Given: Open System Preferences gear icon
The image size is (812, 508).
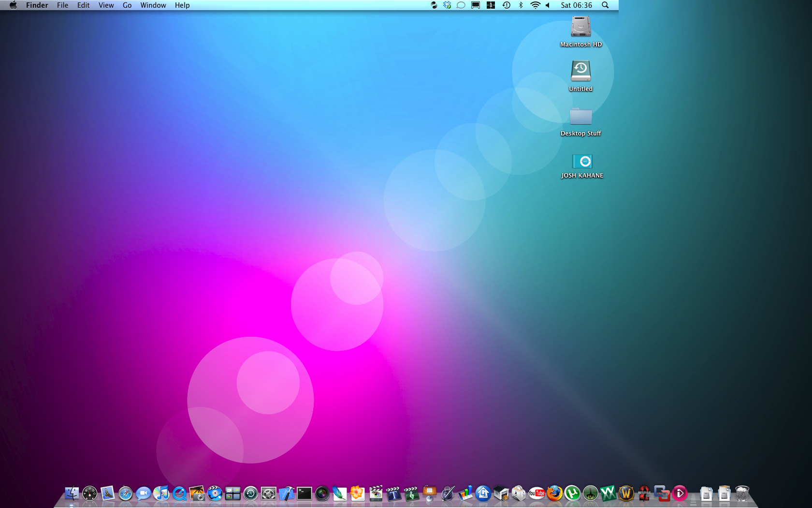Looking at the screenshot, I should [x=268, y=493].
